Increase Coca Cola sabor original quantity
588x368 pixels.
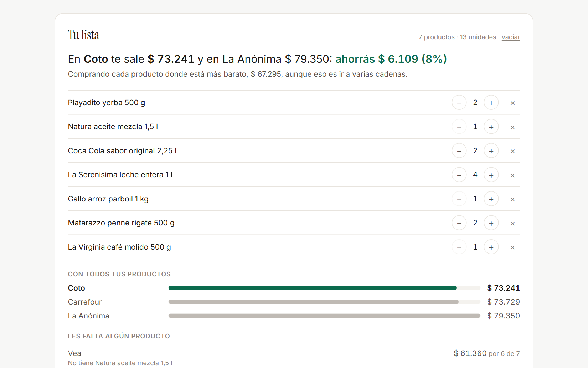(491, 151)
